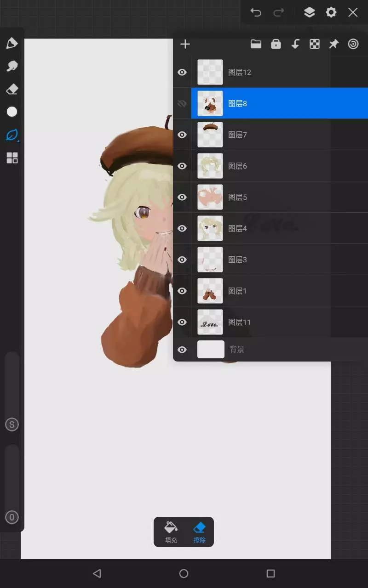Open the grid tools menu icon
Image resolution: width=368 pixels, height=588 pixels.
pyautogui.click(x=12, y=158)
